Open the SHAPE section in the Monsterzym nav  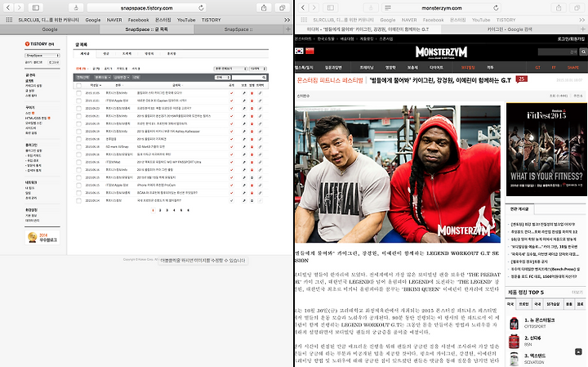pos(572,68)
